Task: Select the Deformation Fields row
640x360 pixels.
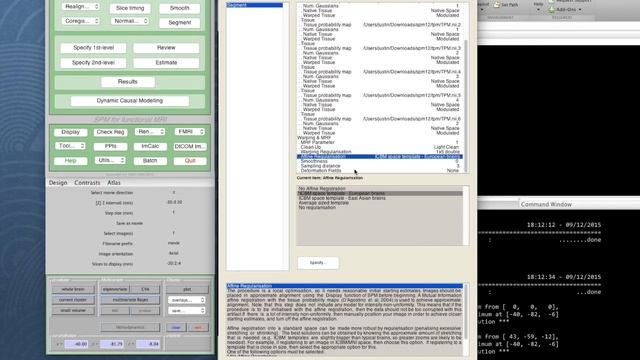Action: tap(380, 171)
